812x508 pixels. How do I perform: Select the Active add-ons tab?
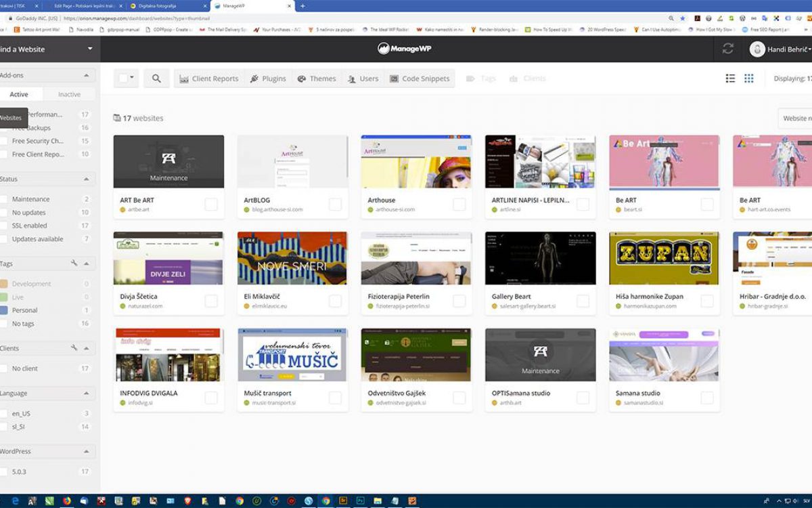click(19, 94)
